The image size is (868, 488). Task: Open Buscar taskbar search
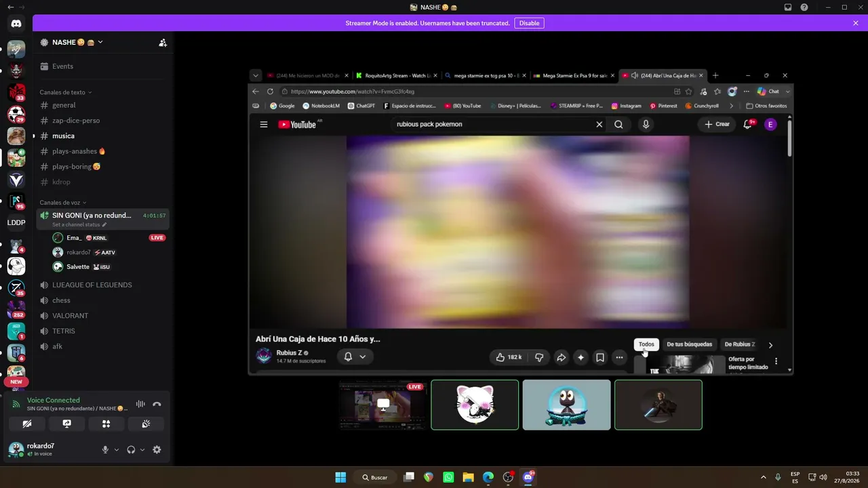tap(374, 477)
